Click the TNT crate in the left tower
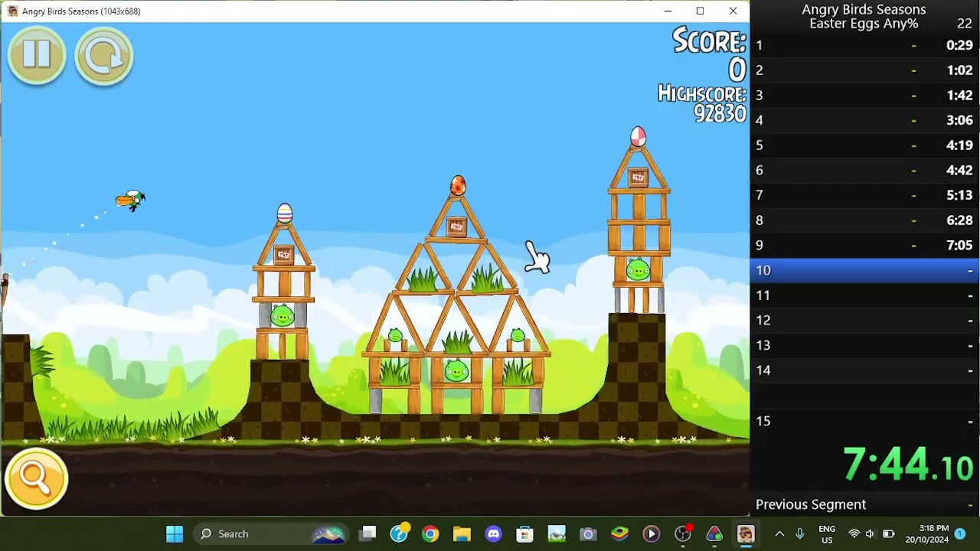This screenshot has height=551, width=980. (x=284, y=256)
